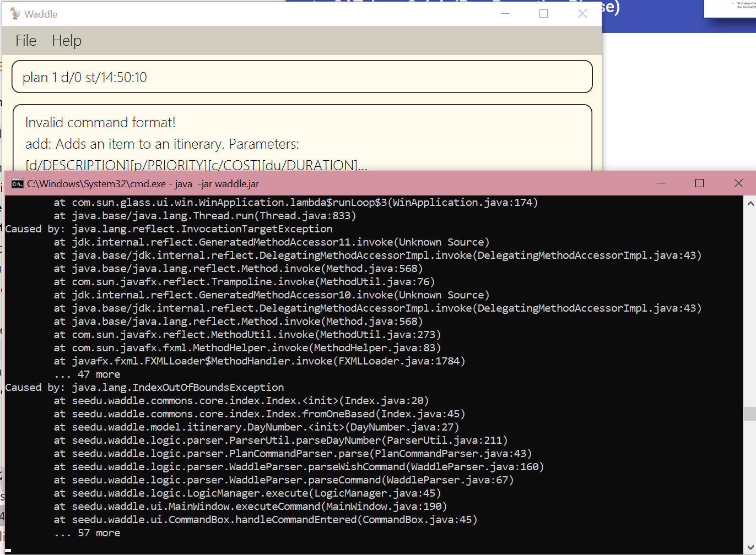Click the '... 57 more' console line
Screen dimensions: 756x555
click(87, 533)
